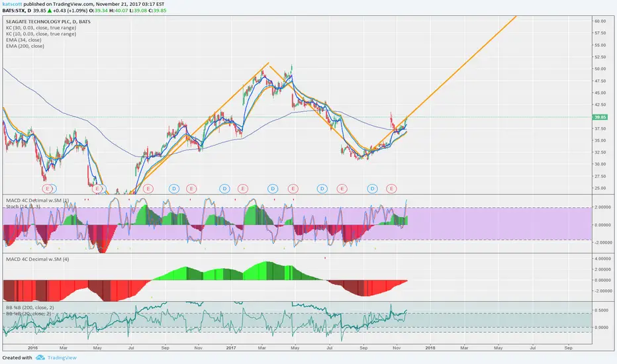Click the September 2017 dividend D marker
617x364 pixels.
point(372,189)
